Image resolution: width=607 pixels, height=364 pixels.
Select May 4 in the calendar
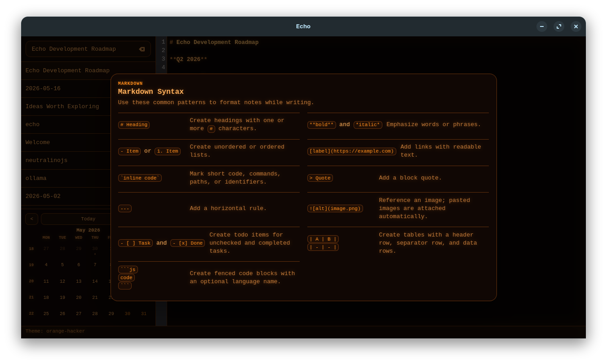pos(46,265)
